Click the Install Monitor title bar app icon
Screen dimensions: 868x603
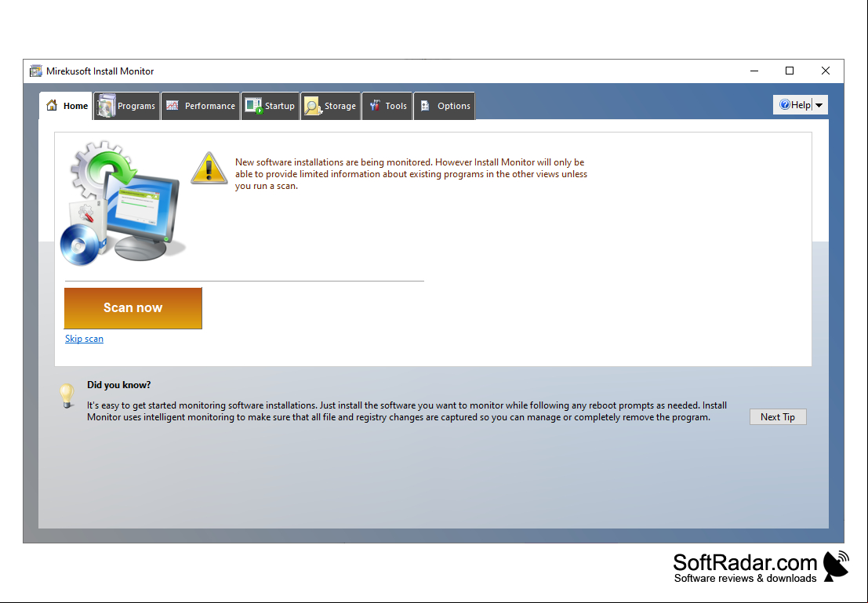[x=36, y=71]
